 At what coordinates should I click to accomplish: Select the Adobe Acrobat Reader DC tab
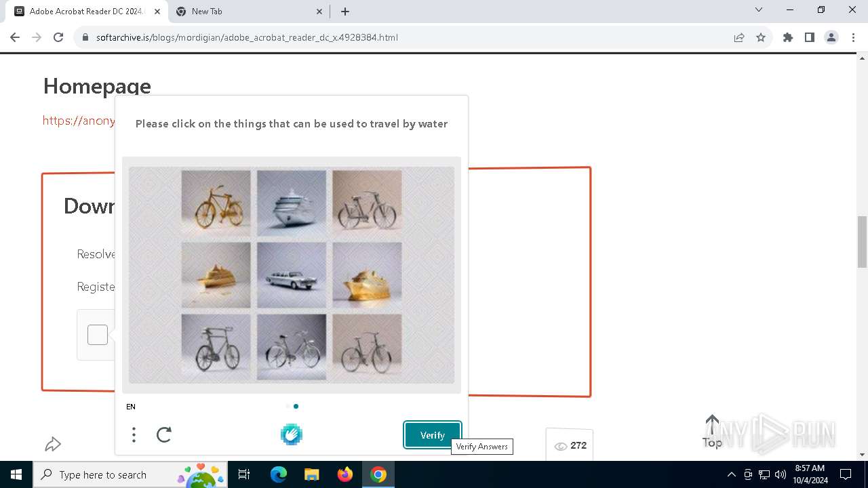pos(87,12)
